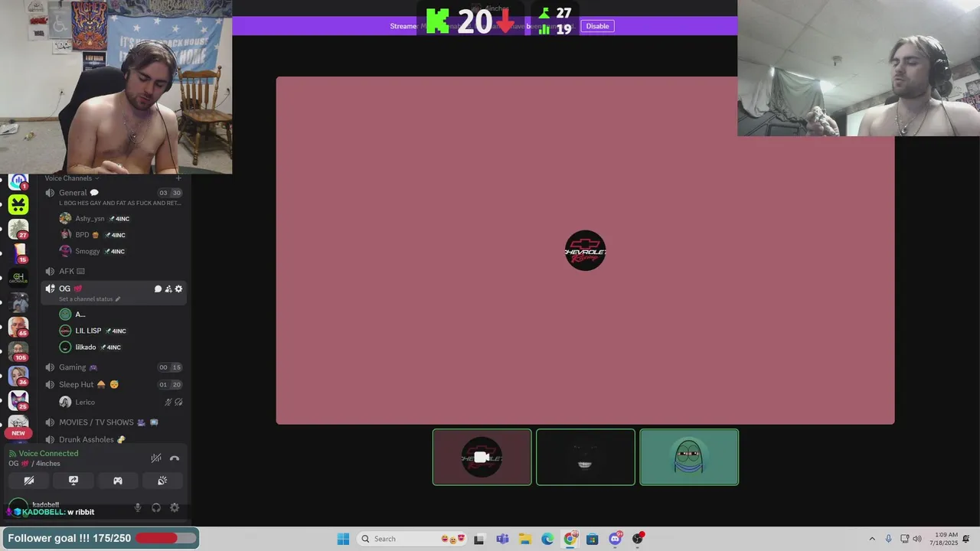The height and width of the screenshot is (551, 980).
Task: Open the GrowHub server icon
Action: pos(18,278)
